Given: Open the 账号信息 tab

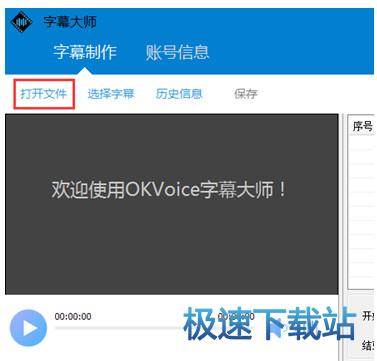Looking at the screenshot, I should coord(177,52).
